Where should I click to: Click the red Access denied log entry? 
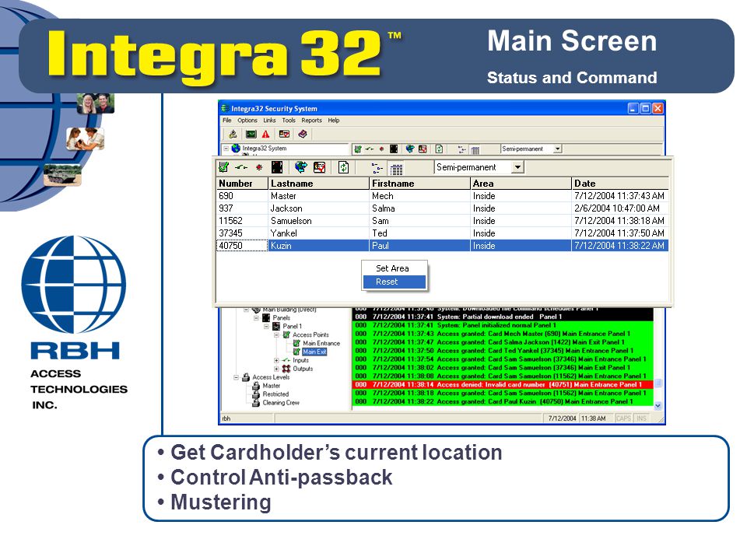(503, 384)
